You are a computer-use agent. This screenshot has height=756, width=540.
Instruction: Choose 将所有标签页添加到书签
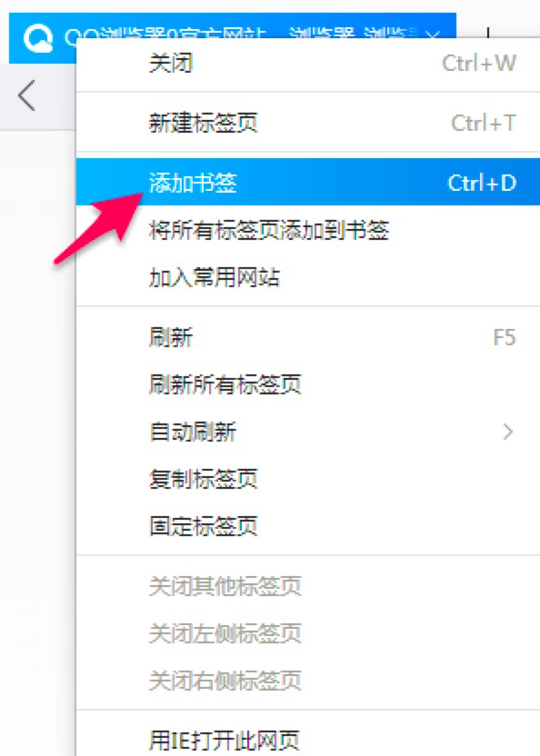tap(308, 230)
